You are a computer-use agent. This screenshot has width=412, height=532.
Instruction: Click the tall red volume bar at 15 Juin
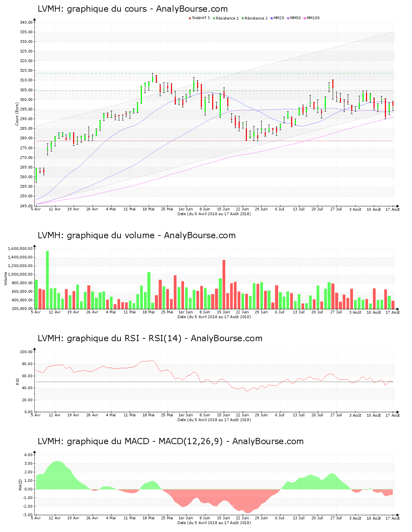224,284
